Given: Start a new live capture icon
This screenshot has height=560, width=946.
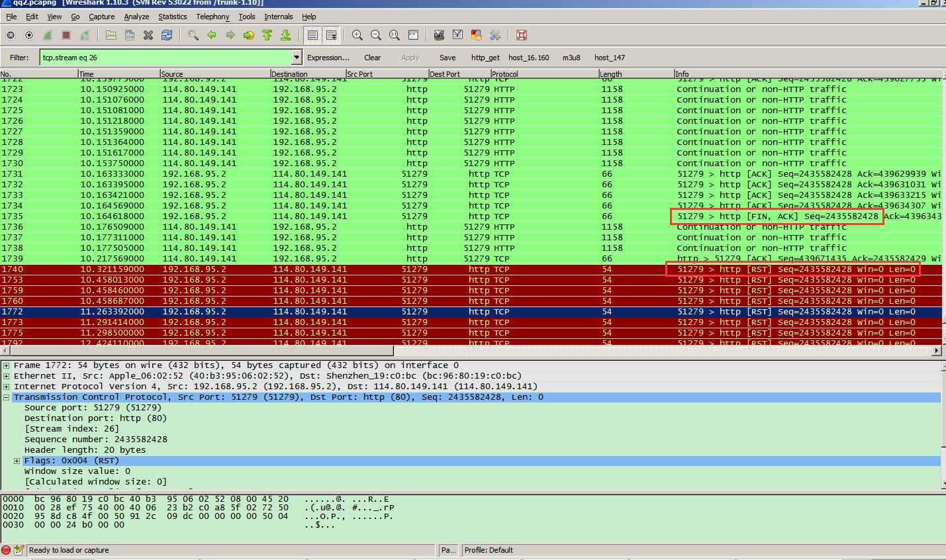Looking at the screenshot, I should [48, 35].
